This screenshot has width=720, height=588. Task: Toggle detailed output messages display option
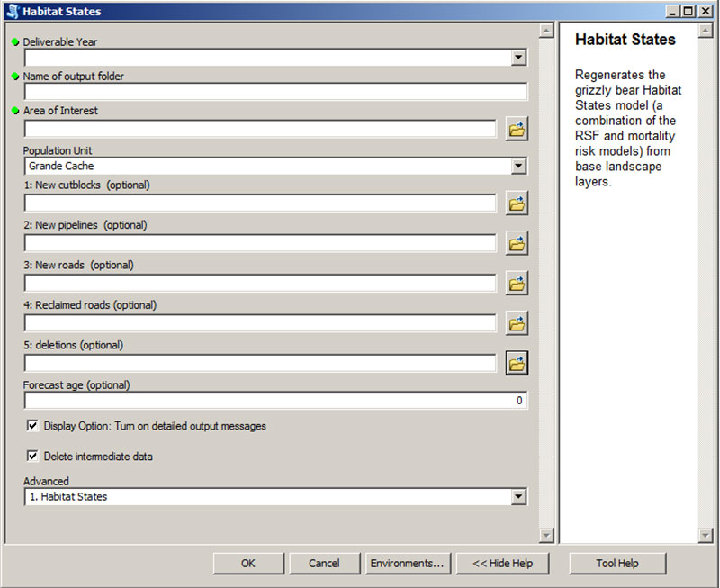click(x=32, y=425)
